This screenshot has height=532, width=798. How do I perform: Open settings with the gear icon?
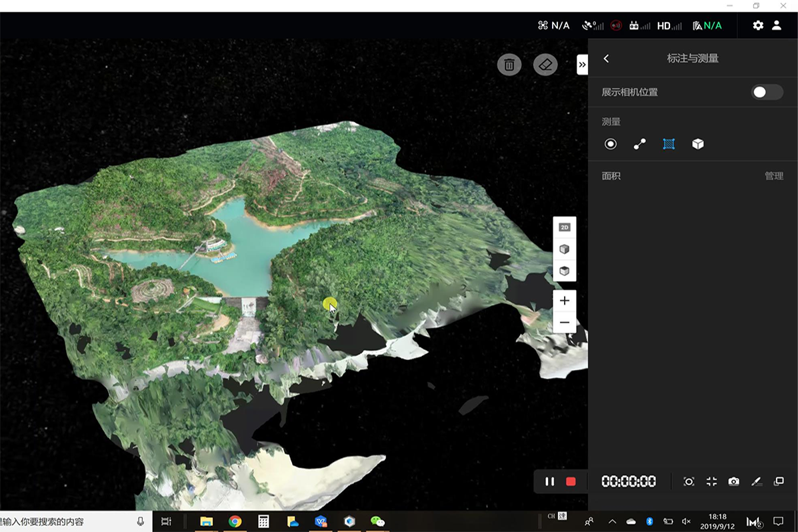(x=758, y=25)
